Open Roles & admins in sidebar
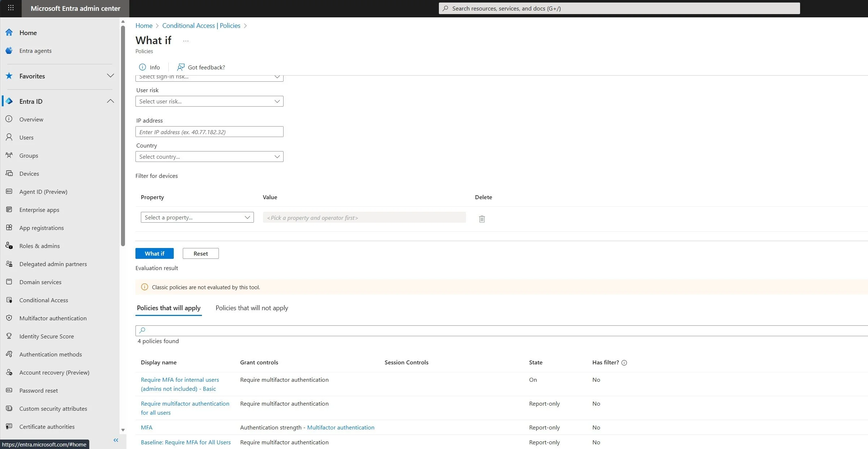This screenshot has width=868, height=449. (x=39, y=246)
